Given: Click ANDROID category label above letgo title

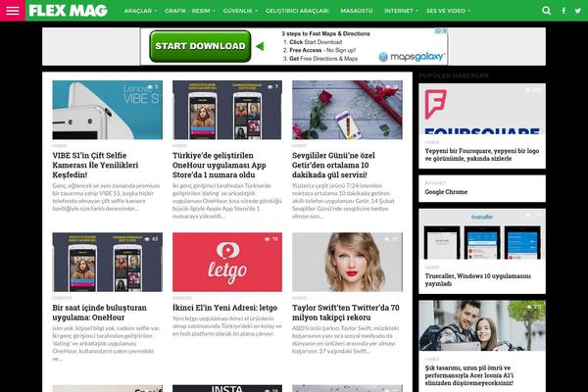Looking at the screenshot, I should [182, 298].
